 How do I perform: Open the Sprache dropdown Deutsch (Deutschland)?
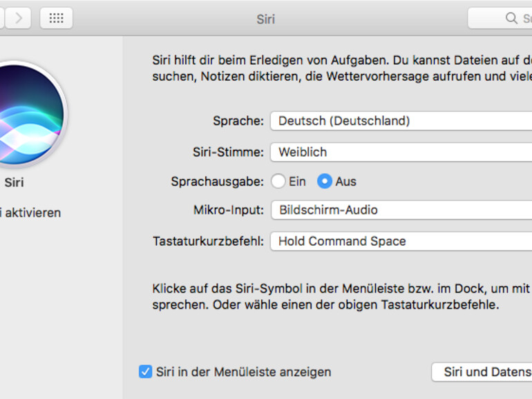coord(401,121)
